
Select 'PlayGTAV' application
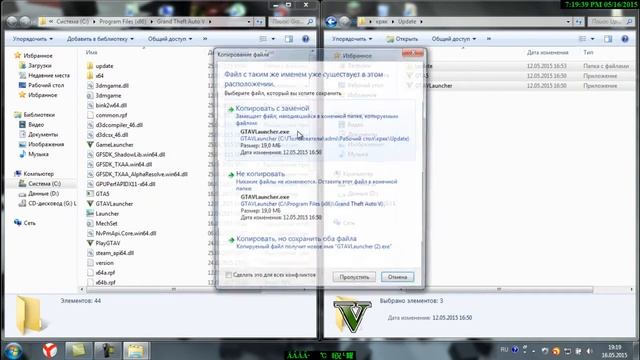[x=108, y=243]
